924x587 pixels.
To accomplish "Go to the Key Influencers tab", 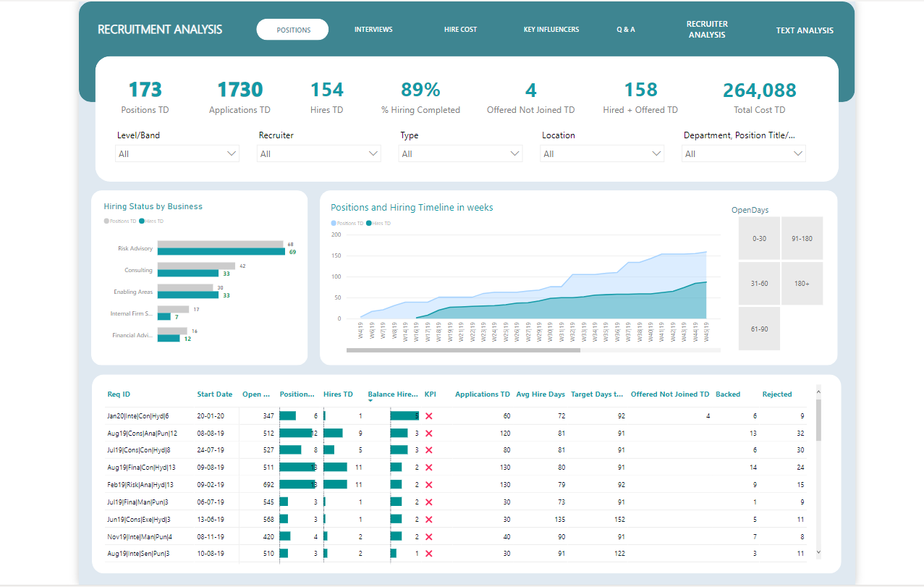I will point(551,30).
